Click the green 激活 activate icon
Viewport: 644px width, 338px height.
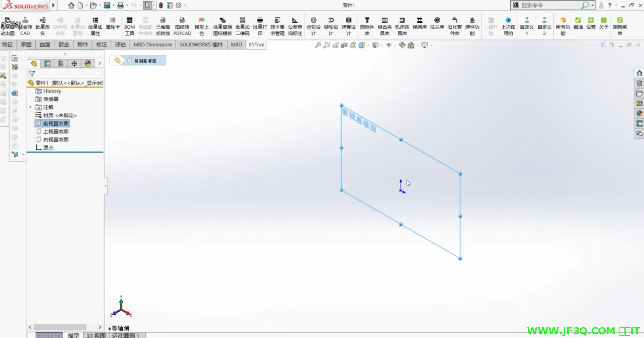(578, 23)
